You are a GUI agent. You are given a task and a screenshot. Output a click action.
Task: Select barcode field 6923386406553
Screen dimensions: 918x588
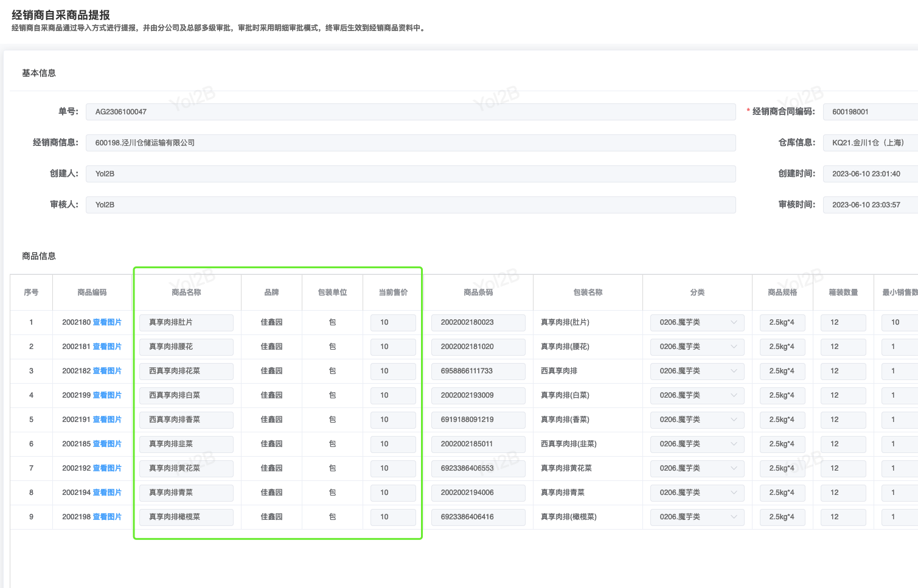478,468
